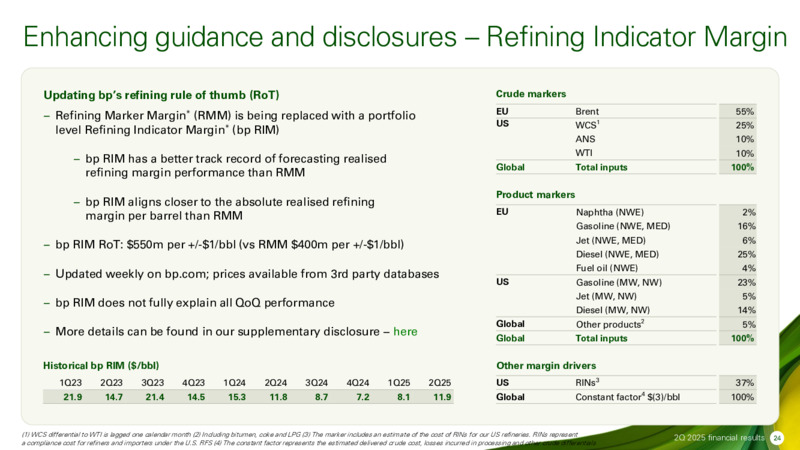
Task: Select bullet starting 'Refining Marker Margin* (RMM)'
Action: (235, 122)
